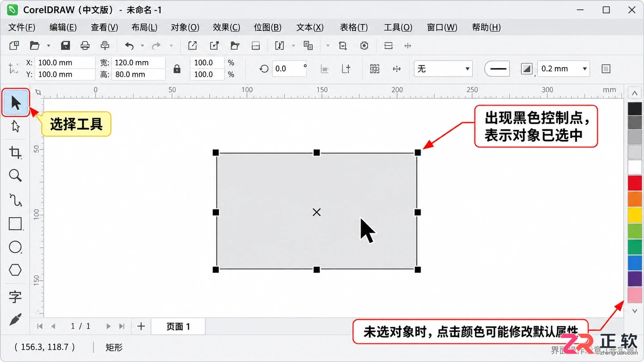Pick the red color swatch
Viewport: 644px width, 362px height.
[x=635, y=183]
